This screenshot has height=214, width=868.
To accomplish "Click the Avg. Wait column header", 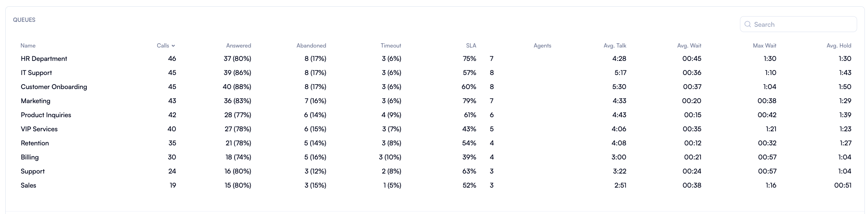I will pos(689,46).
